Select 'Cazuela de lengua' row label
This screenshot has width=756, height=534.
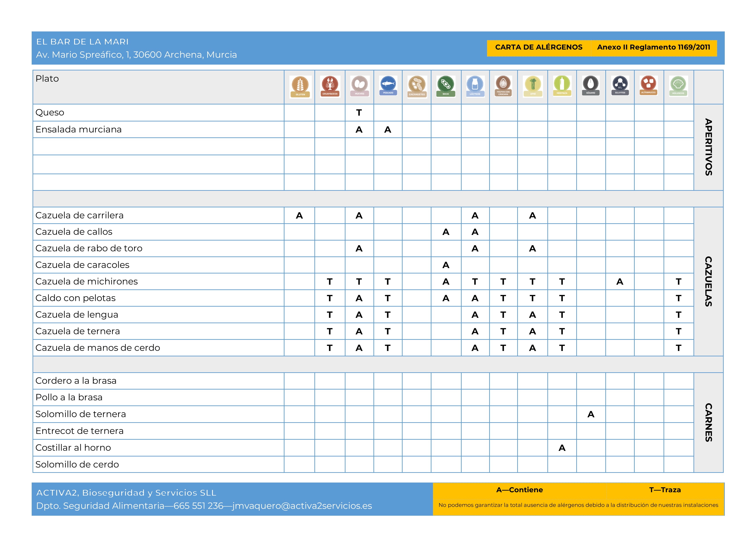[77, 315]
